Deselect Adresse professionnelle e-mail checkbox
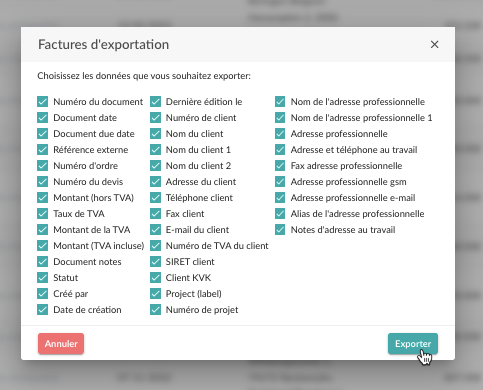The width and height of the screenshot is (483, 390). click(x=280, y=198)
